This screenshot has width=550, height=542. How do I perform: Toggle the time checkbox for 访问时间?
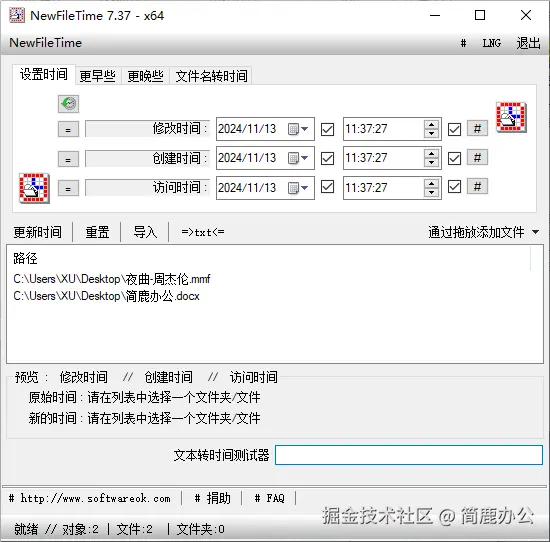pos(454,187)
